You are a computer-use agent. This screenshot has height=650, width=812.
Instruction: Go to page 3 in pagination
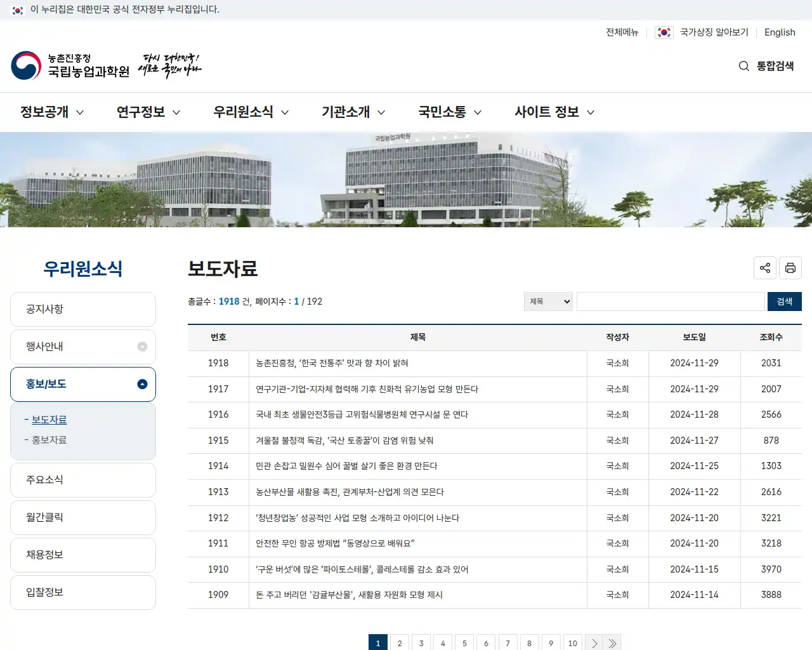(x=421, y=643)
